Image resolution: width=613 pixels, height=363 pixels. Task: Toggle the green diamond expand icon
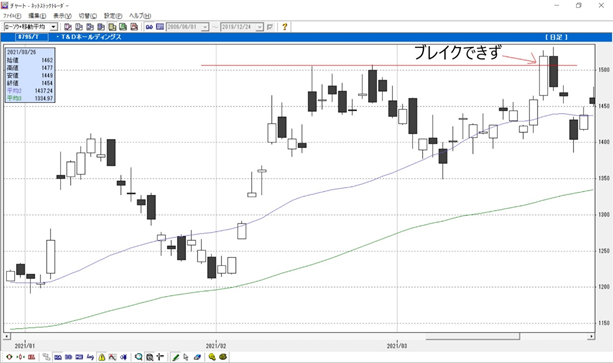click(x=9, y=357)
